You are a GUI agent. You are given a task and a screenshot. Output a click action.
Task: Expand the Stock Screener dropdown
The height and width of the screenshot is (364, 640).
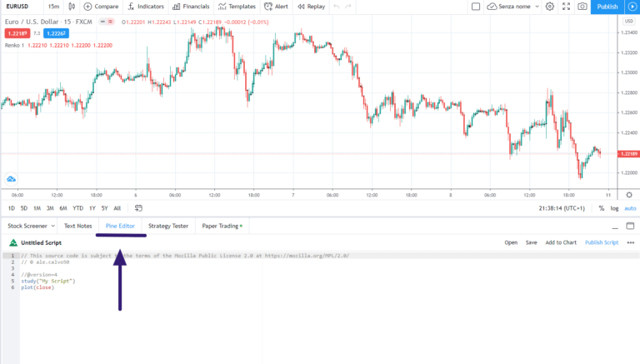53,226
